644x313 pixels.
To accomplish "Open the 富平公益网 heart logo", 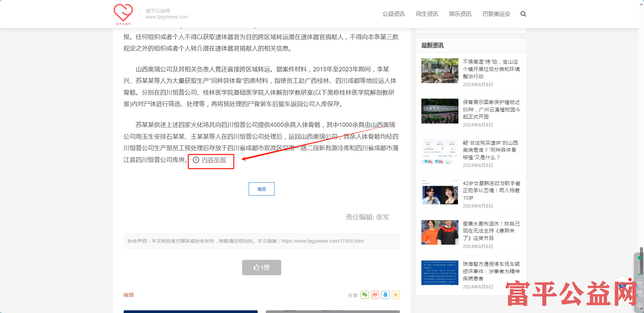I will pos(123,14).
